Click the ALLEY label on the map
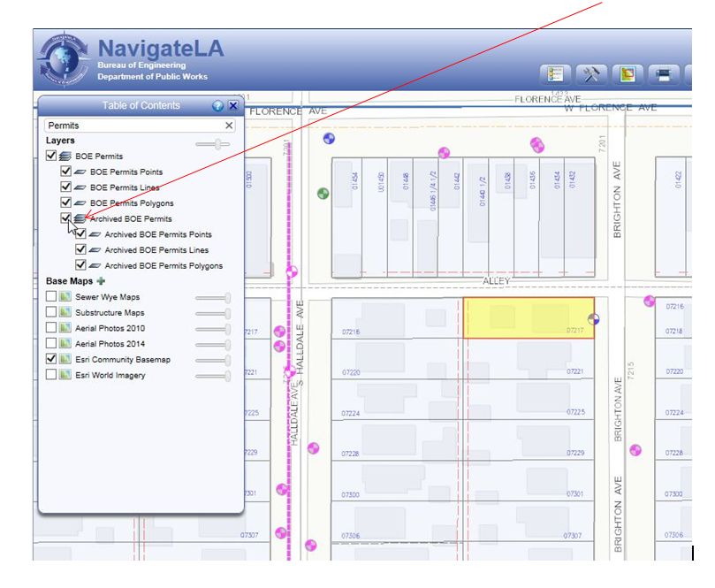715x588 pixels. (496, 281)
